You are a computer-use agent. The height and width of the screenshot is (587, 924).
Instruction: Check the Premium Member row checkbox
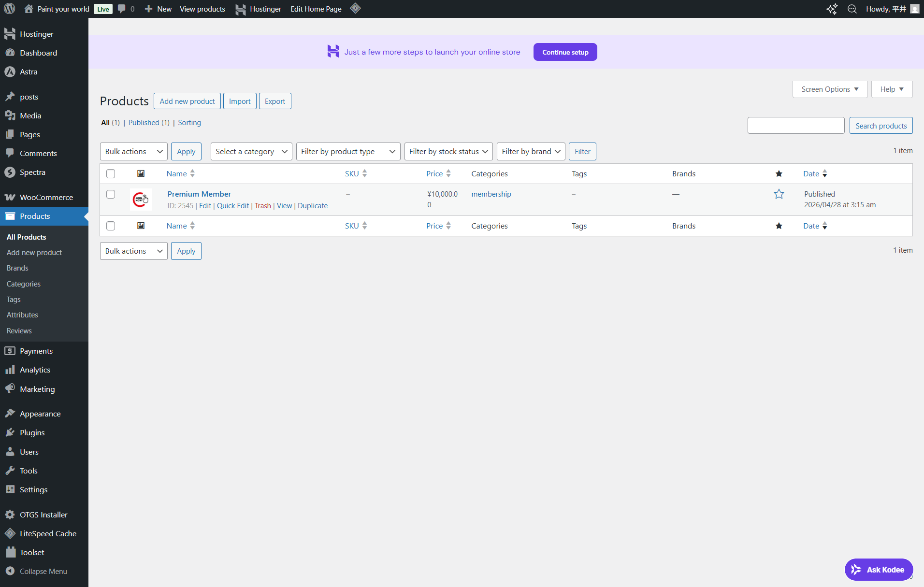click(x=111, y=194)
